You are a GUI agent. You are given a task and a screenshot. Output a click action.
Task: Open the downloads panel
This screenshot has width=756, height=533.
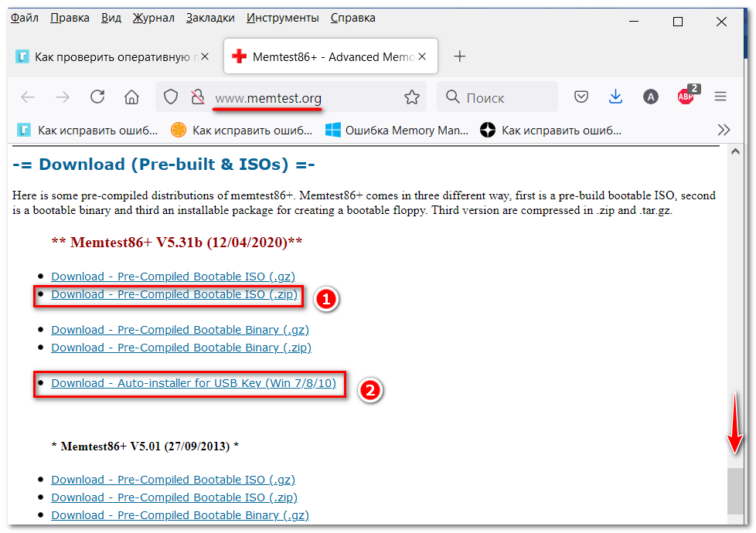click(x=615, y=97)
